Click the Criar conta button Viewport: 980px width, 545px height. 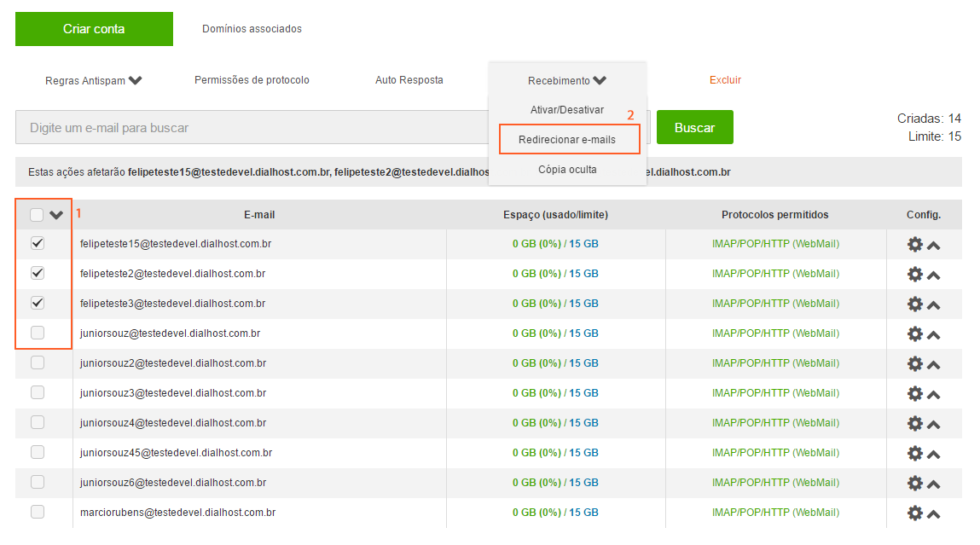click(94, 29)
